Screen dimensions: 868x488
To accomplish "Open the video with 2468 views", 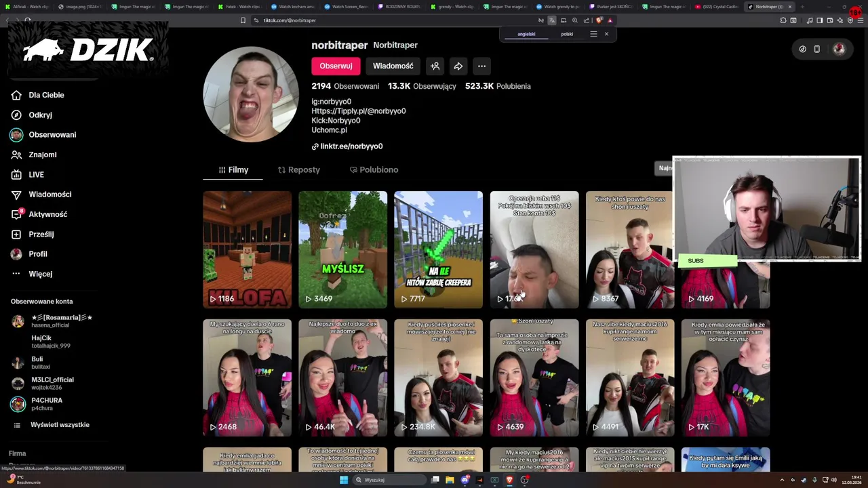I will point(247,378).
